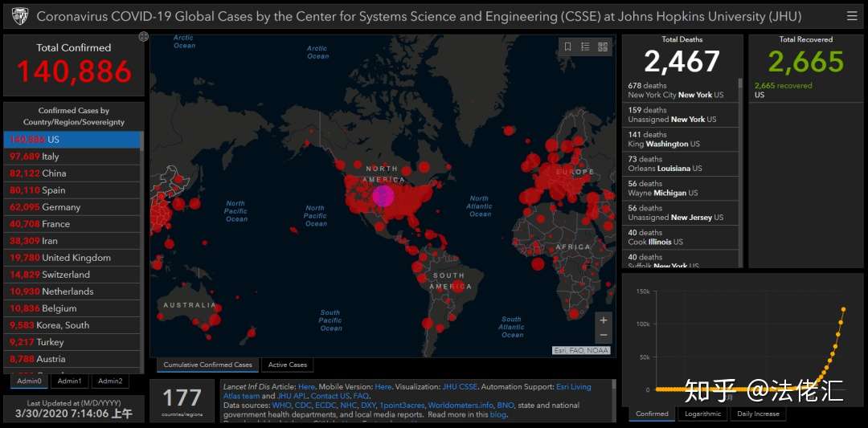Select United Kingdom in the list
Viewport: 868px width, 428px height.
(x=72, y=258)
